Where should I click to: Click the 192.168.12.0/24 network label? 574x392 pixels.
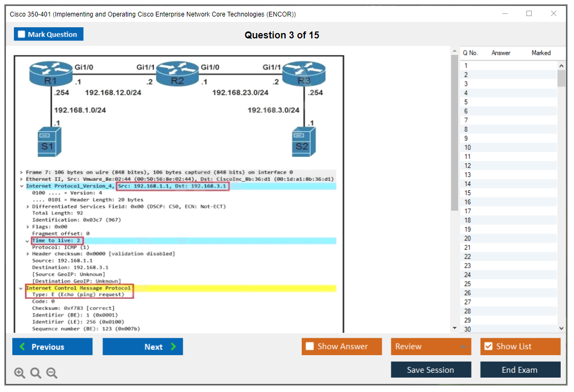point(113,92)
